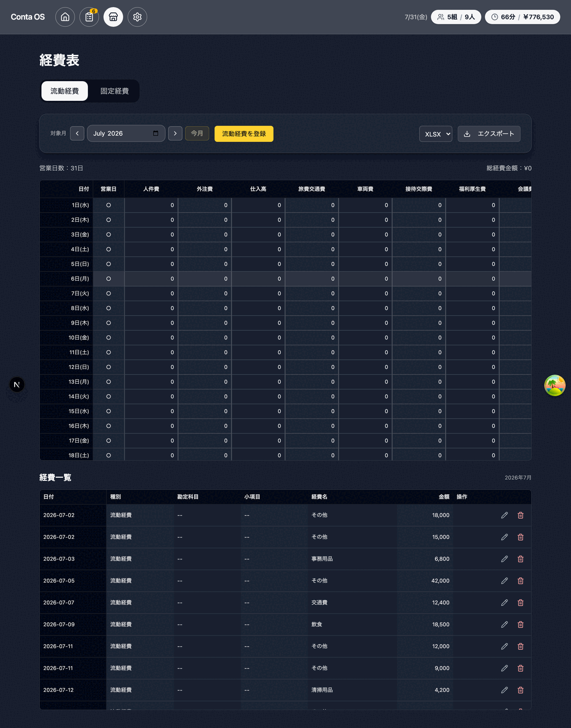The width and height of the screenshot is (571, 728).
Task: Toggle business day circle for 15日(水)
Action: click(108, 411)
